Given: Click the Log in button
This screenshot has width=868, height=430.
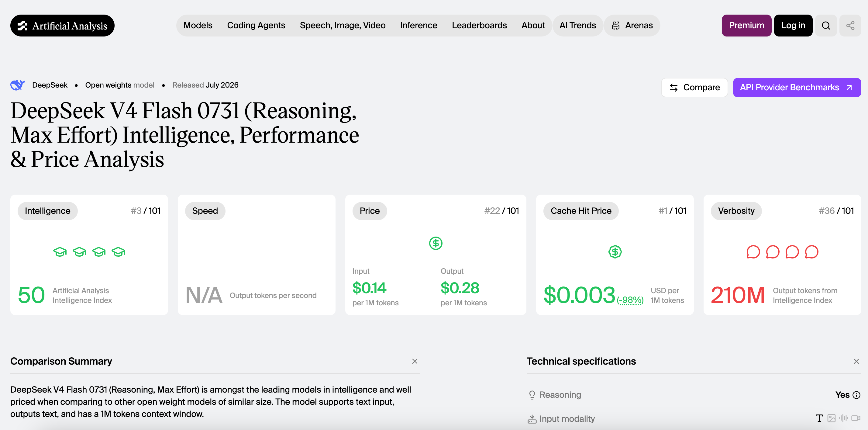Looking at the screenshot, I should point(793,26).
